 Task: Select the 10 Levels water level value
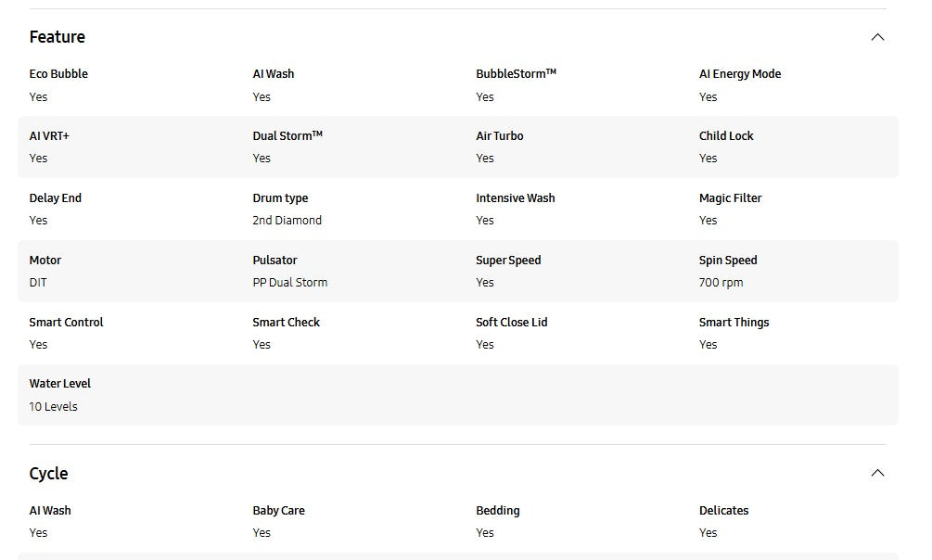click(54, 407)
